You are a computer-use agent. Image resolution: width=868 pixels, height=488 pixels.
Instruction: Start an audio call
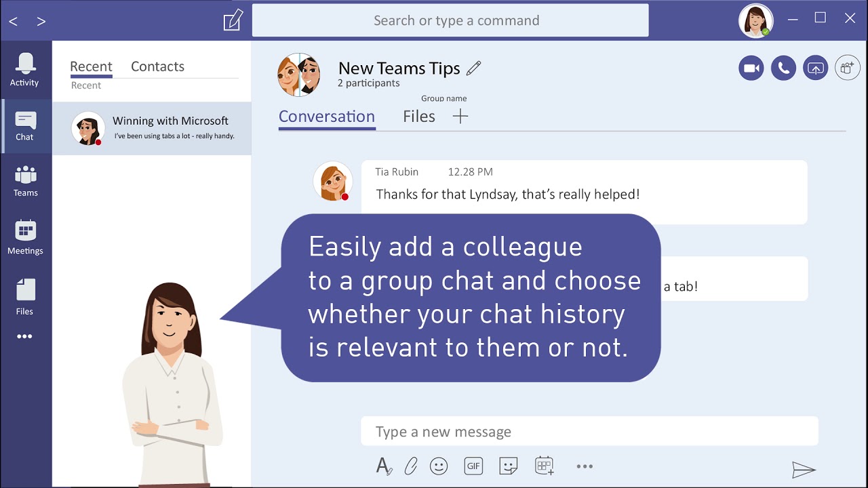783,68
